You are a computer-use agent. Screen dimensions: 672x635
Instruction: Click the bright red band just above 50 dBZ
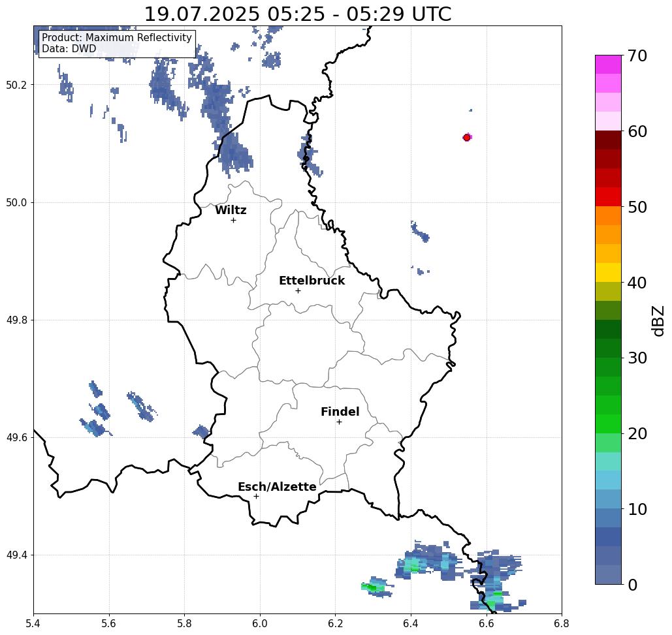pyautogui.click(x=608, y=197)
